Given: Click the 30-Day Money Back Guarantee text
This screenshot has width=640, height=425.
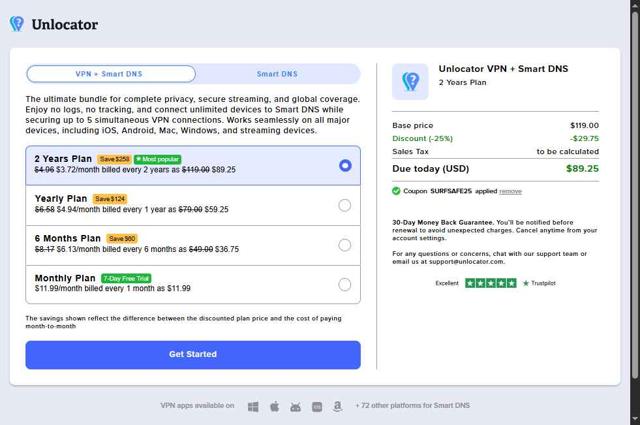Looking at the screenshot, I should [x=442, y=223].
